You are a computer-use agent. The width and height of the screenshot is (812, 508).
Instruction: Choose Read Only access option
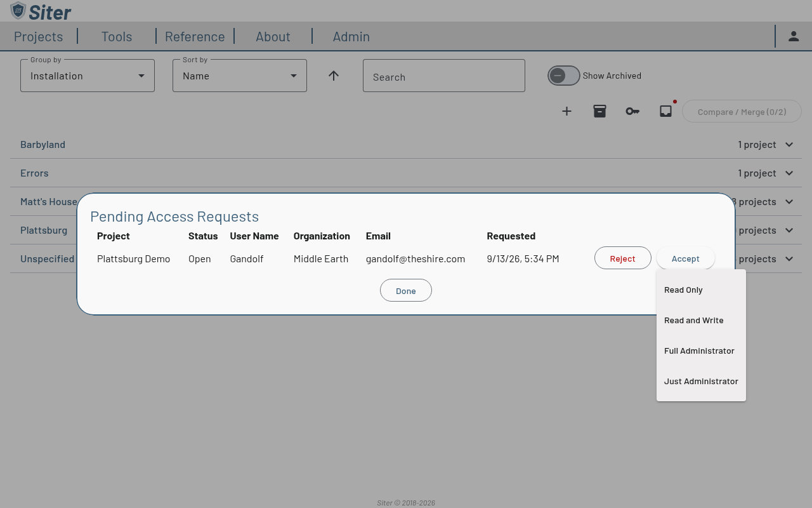tap(701, 290)
